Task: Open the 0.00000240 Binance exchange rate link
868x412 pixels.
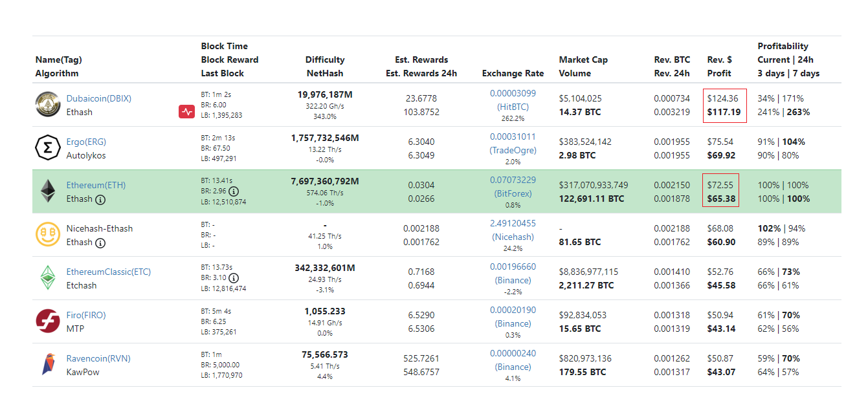Action: pos(513,360)
